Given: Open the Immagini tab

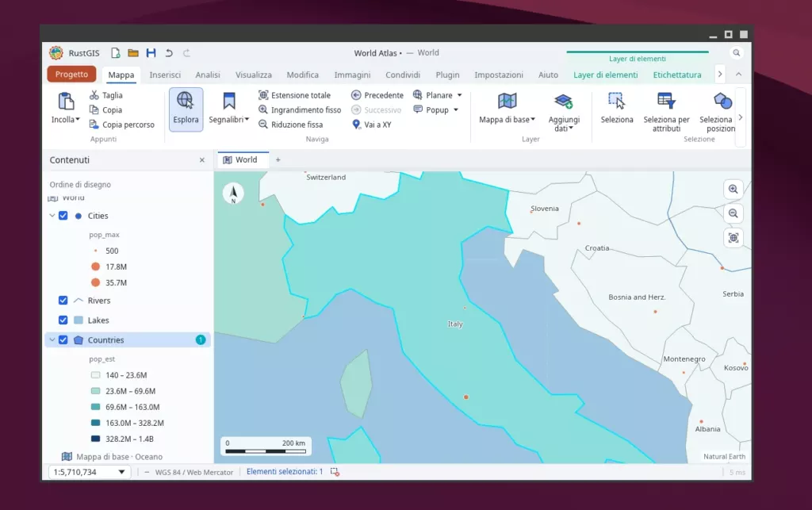Looking at the screenshot, I should [352, 75].
